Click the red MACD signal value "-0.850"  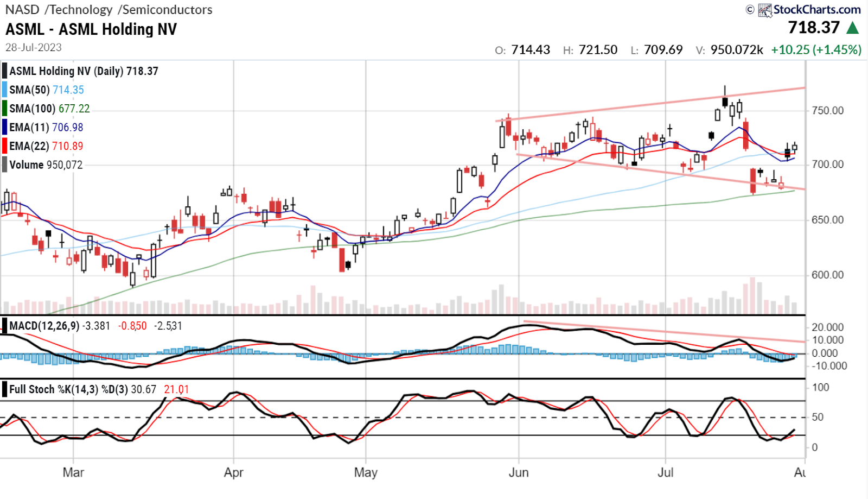133,326
